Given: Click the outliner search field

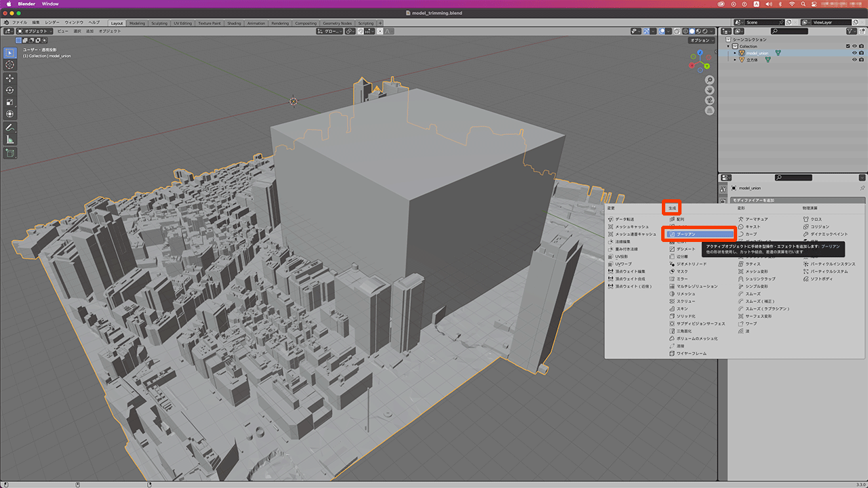Looking at the screenshot, I should 789,31.
